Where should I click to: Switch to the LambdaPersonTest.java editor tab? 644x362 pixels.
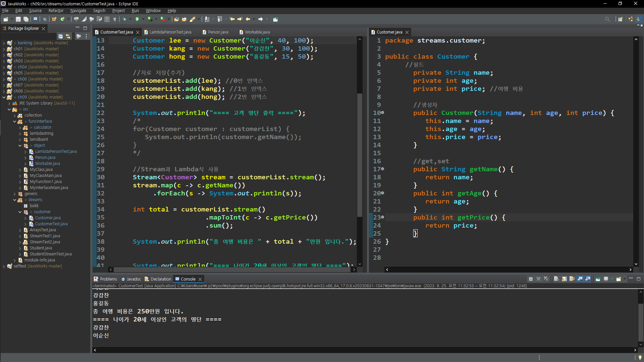[170, 32]
